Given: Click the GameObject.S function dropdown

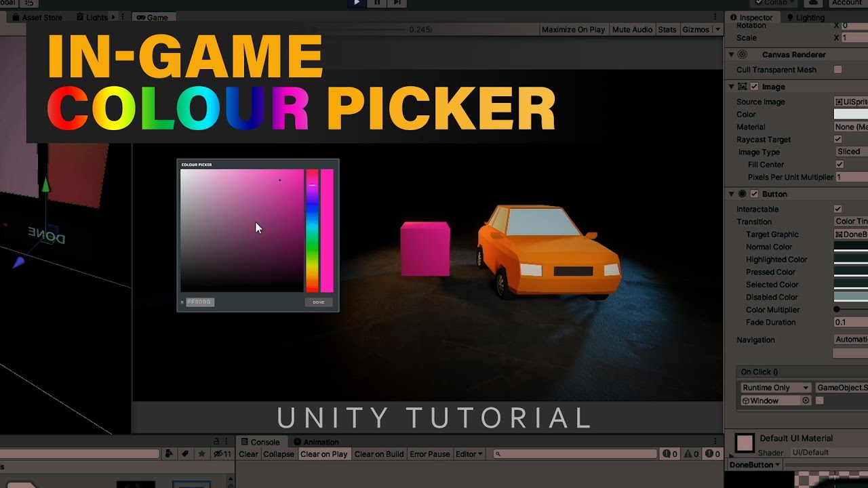Looking at the screenshot, I should tap(842, 388).
